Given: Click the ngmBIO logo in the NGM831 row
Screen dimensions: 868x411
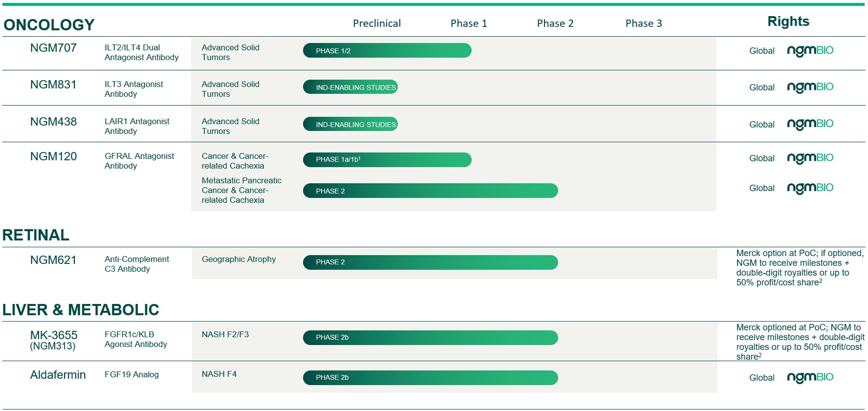Looking at the screenshot, I should [x=810, y=87].
